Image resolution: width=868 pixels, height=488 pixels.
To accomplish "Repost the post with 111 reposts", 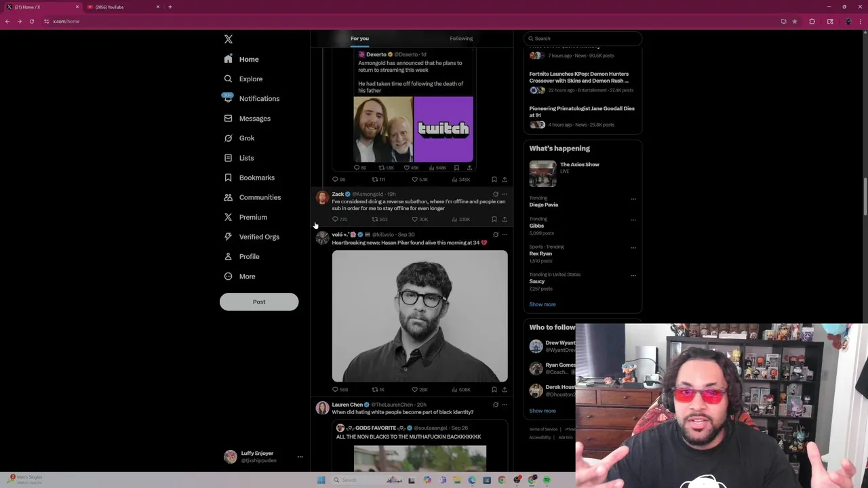I will (x=378, y=180).
